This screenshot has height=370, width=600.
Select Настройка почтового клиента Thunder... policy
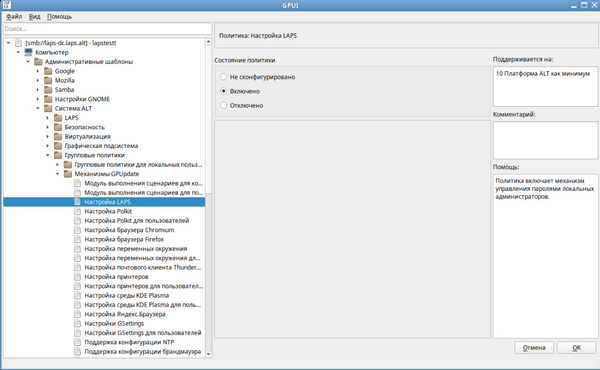[x=142, y=267]
